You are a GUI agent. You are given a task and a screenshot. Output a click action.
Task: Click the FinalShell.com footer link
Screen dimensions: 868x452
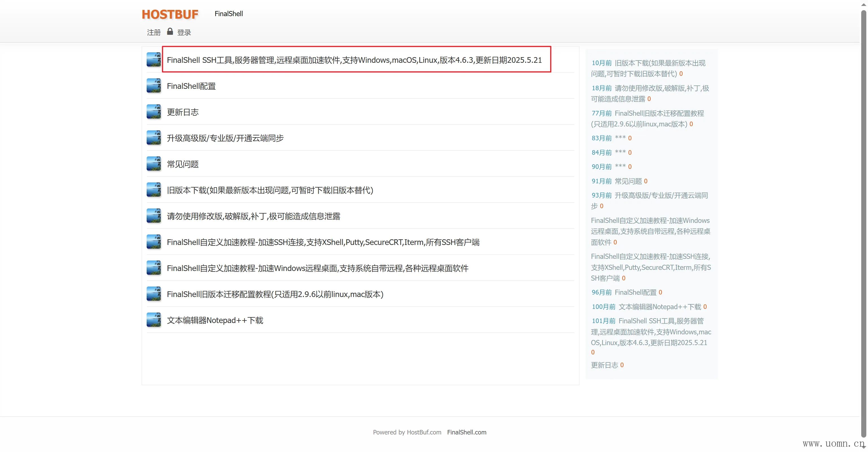point(466,432)
